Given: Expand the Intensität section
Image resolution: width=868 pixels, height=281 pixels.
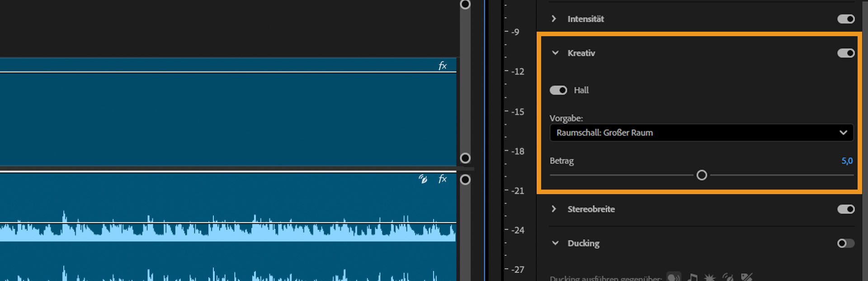Looking at the screenshot, I should pyautogui.click(x=554, y=19).
